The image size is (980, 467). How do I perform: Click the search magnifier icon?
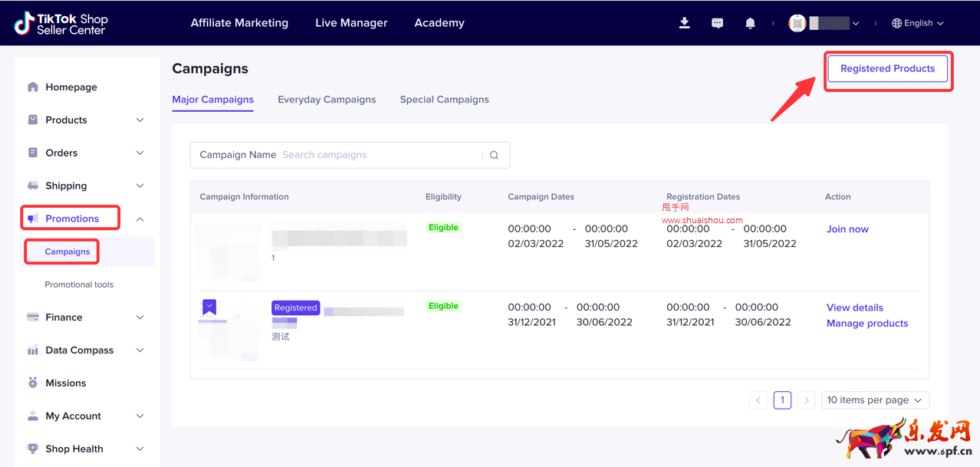click(494, 155)
